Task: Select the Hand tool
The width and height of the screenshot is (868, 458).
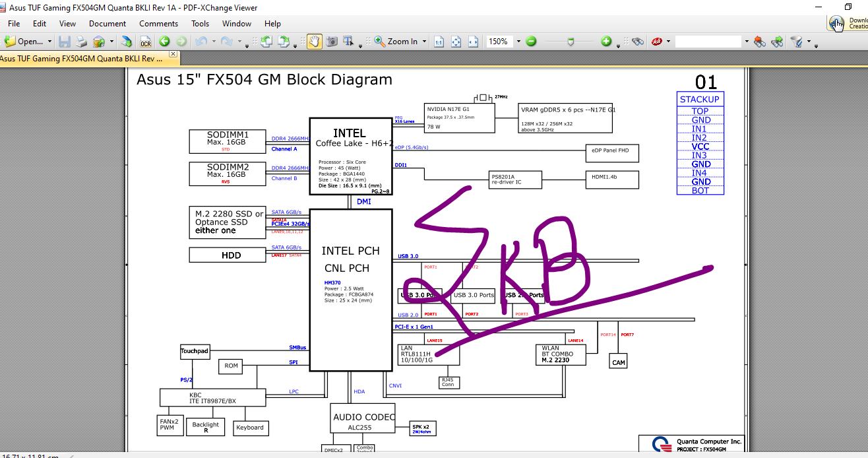Action: click(314, 42)
